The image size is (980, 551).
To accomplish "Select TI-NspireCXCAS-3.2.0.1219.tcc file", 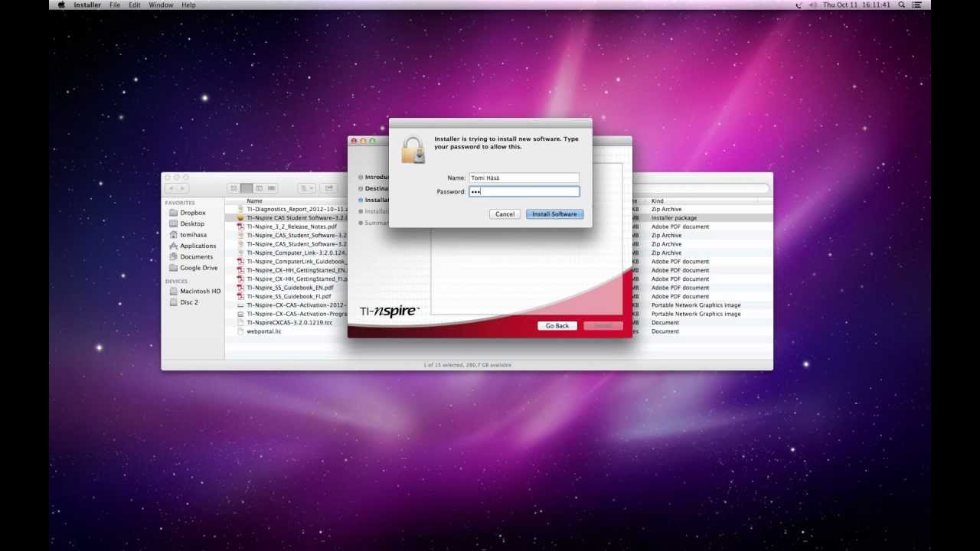I will [285, 322].
